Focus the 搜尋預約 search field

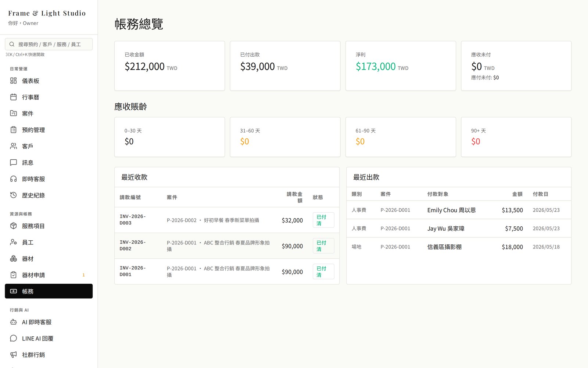pos(49,44)
